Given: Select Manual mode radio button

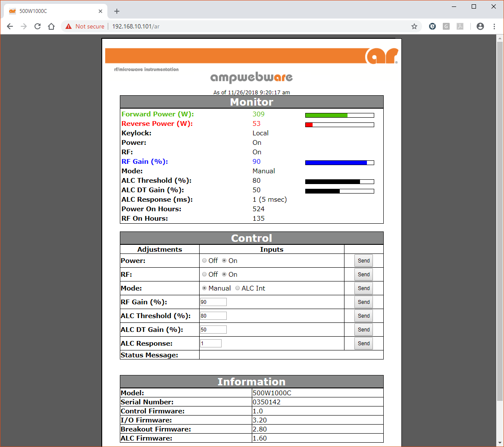Looking at the screenshot, I should click(x=204, y=288).
